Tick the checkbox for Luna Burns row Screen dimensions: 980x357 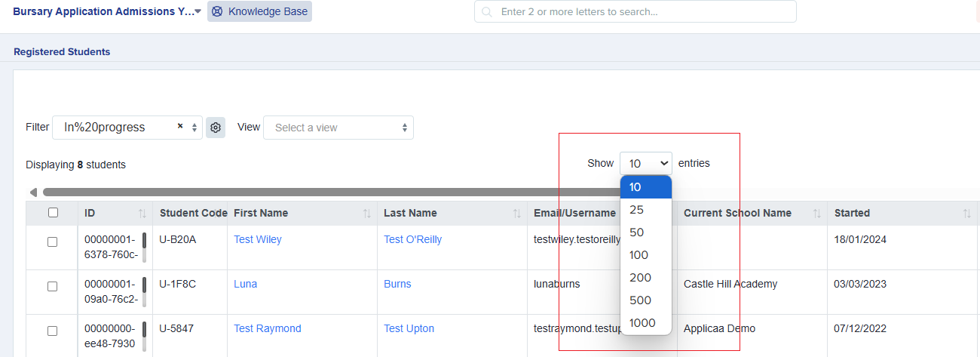click(53, 287)
